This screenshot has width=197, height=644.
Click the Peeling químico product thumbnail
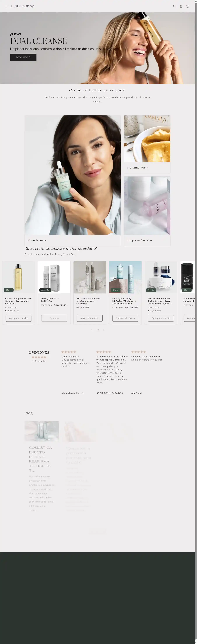point(54,277)
